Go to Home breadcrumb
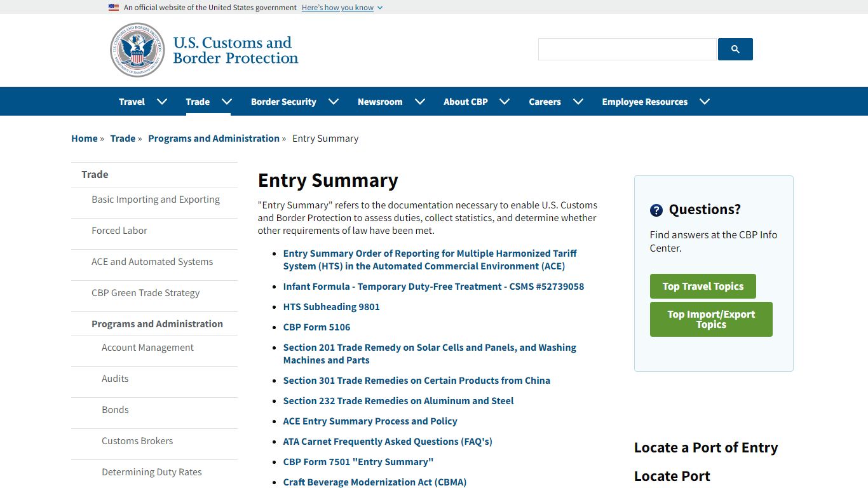 tap(85, 139)
